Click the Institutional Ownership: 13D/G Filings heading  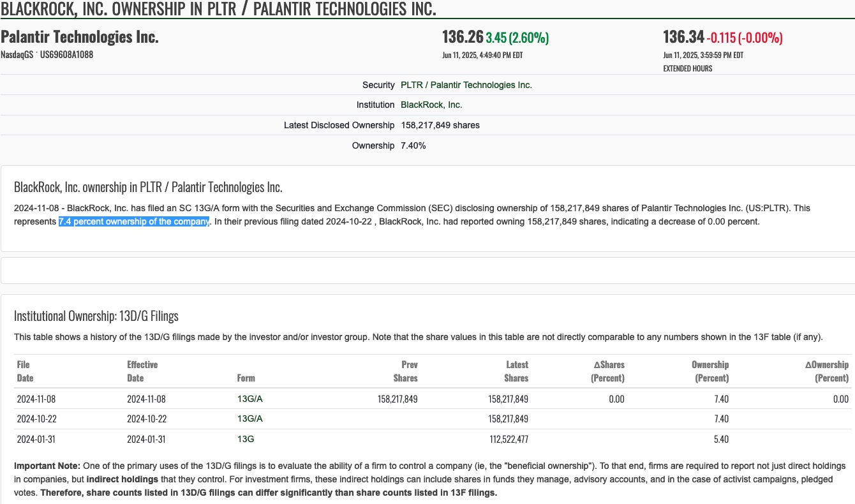pyautogui.click(x=96, y=316)
